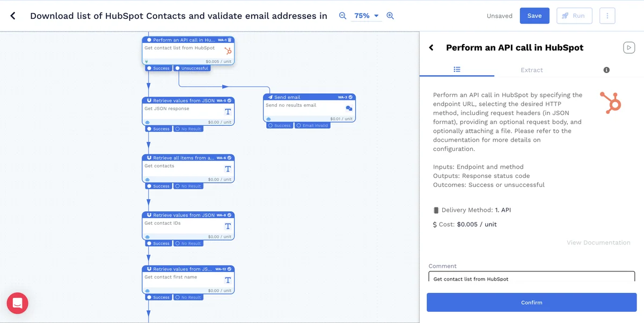Click plug icon on the WA-1 node

point(147,61)
